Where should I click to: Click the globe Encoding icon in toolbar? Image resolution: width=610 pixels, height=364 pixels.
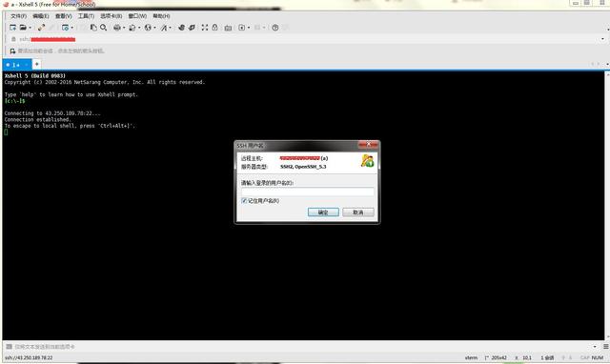click(x=148, y=28)
